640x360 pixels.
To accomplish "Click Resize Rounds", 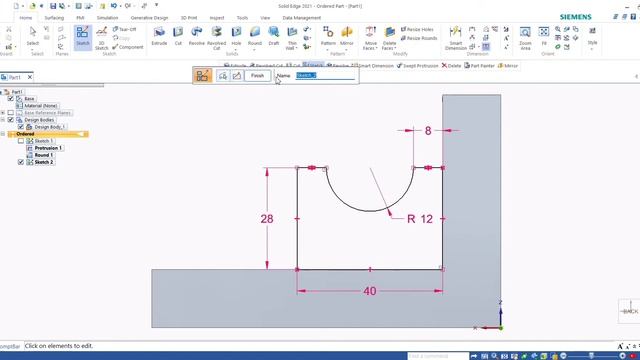I will coord(419,38).
